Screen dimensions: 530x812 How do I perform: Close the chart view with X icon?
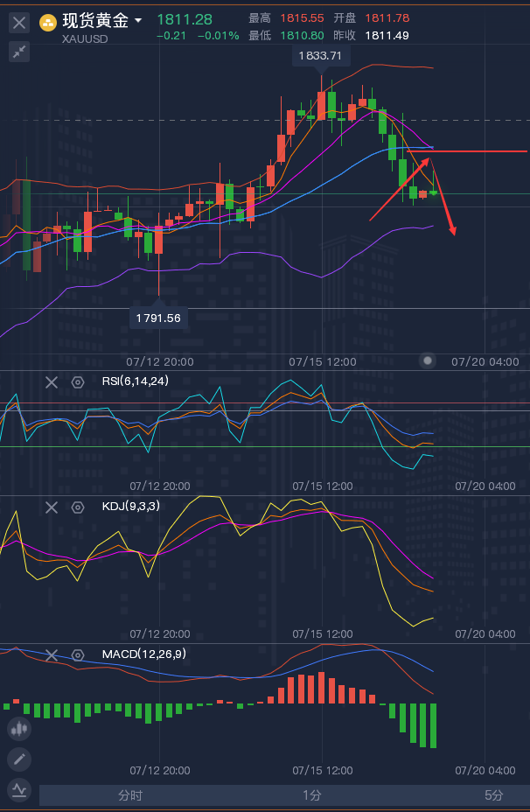(19, 23)
